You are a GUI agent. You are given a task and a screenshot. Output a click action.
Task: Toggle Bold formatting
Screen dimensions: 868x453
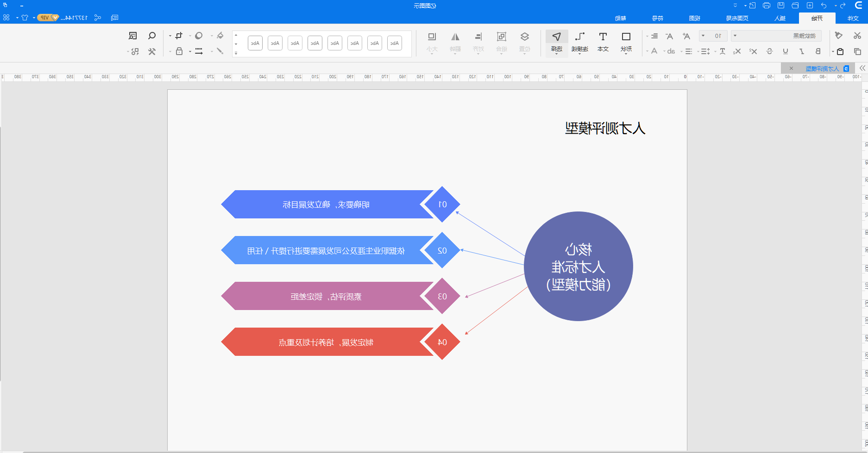click(x=818, y=51)
